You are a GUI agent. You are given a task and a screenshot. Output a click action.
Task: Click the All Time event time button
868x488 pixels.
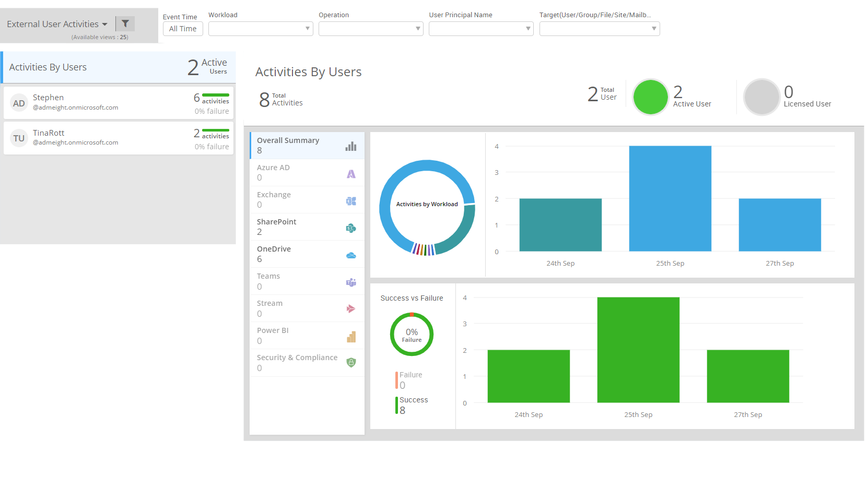pos(183,29)
